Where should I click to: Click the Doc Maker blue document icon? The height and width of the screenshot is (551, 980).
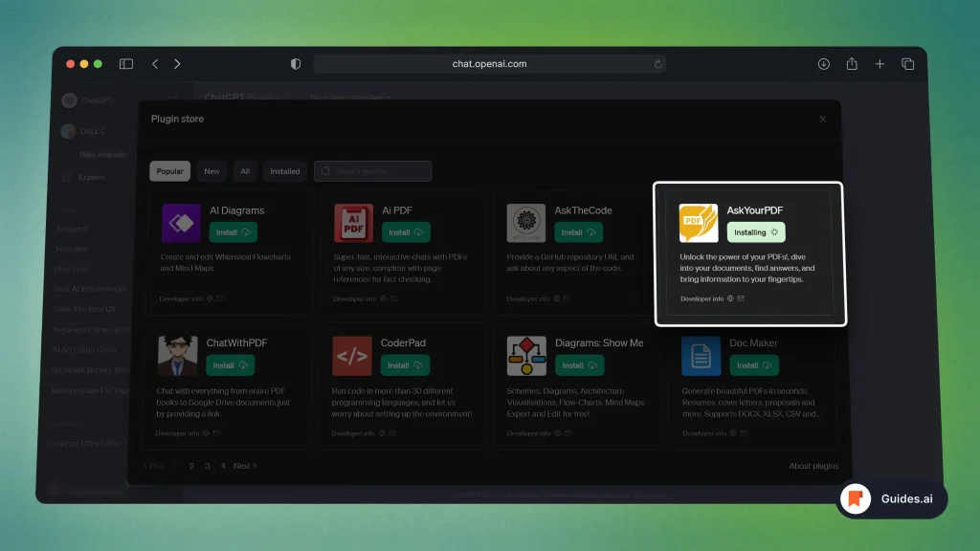click(701, 356)
